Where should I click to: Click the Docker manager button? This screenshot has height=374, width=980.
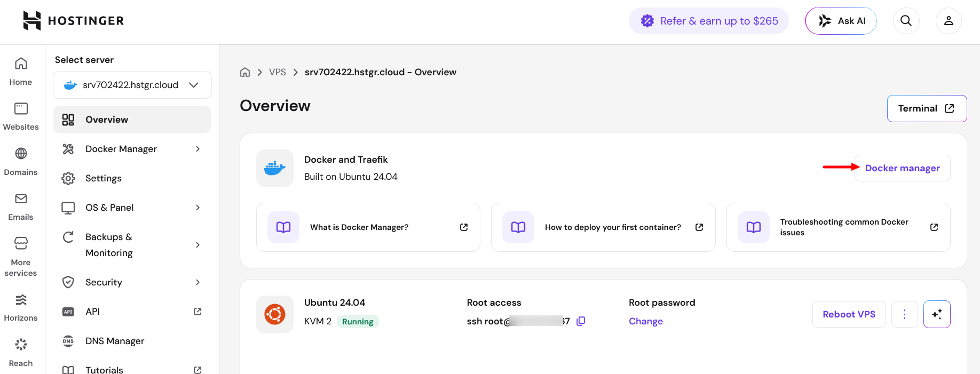point(902,168)
